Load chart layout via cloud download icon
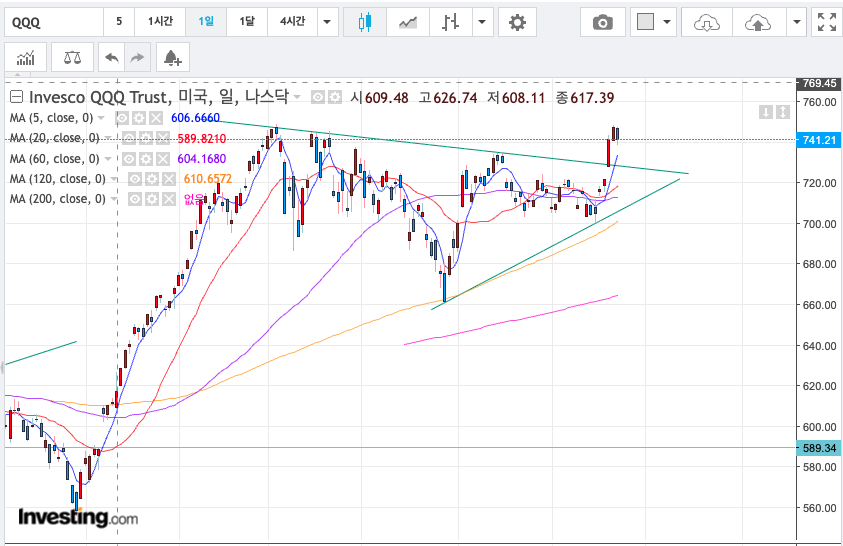This screenshot has width=843, height=546. pos(706,22)
